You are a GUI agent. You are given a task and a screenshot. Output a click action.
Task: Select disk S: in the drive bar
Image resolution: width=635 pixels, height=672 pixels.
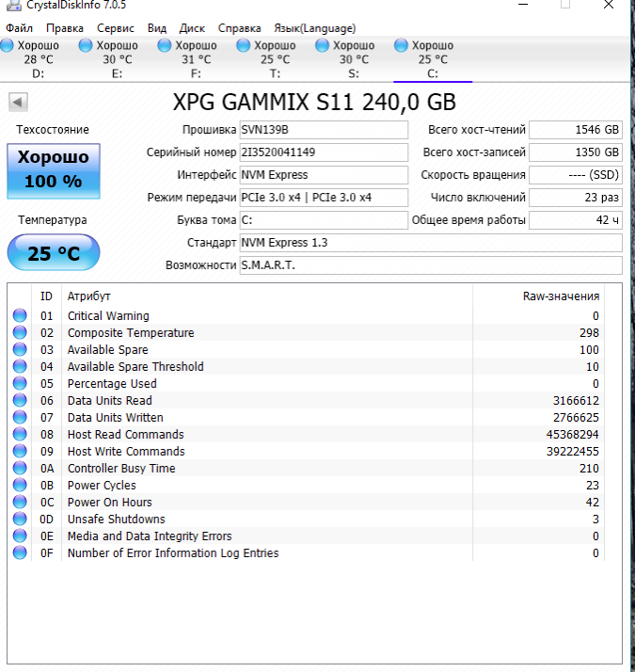(346, 59)
